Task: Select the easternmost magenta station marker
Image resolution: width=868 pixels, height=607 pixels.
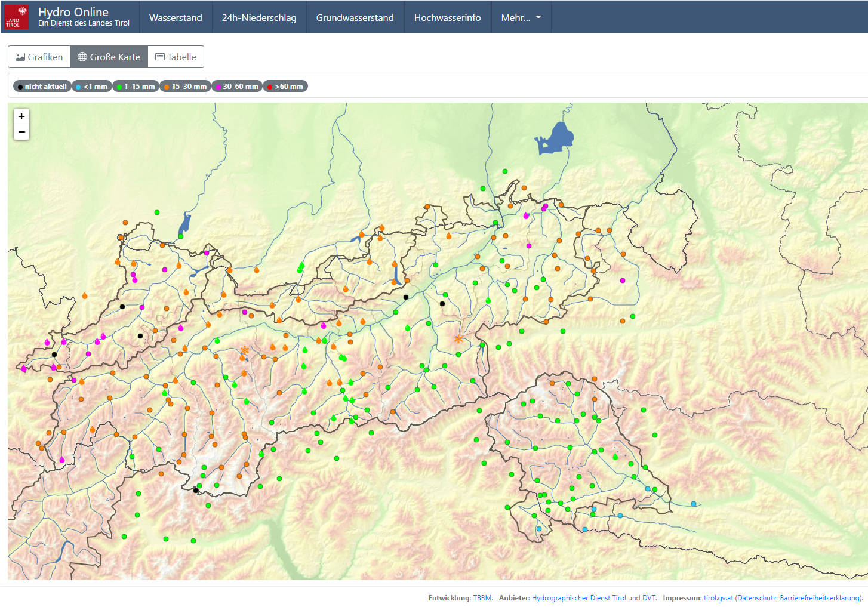Action: [623, 281]
